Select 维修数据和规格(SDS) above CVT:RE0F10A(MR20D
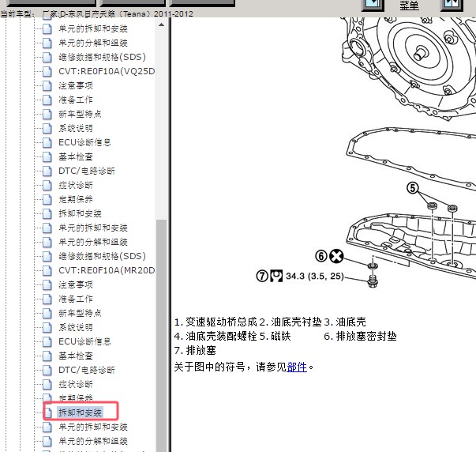Screen dimensions: 476x452 [x=102, y=256]
